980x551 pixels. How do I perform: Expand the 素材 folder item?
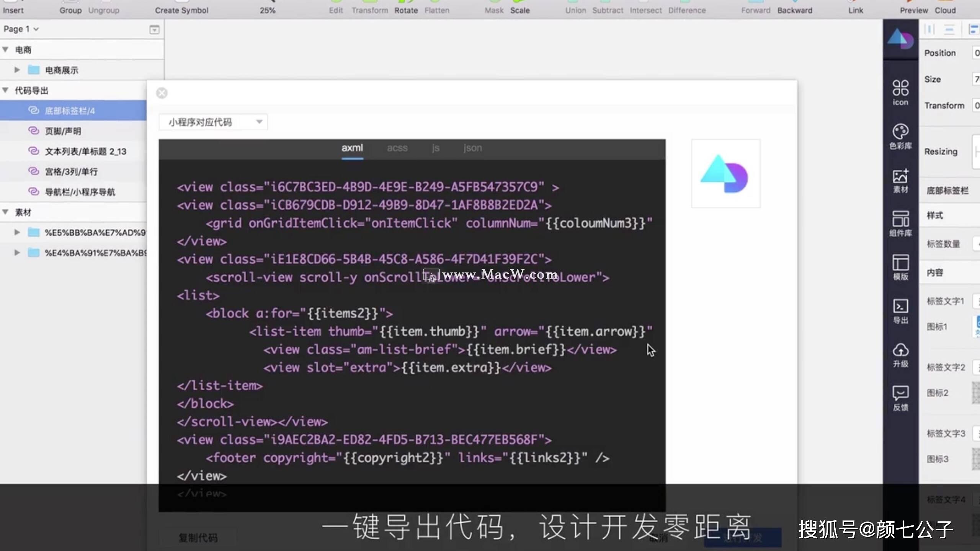click(x=5, y=212)
